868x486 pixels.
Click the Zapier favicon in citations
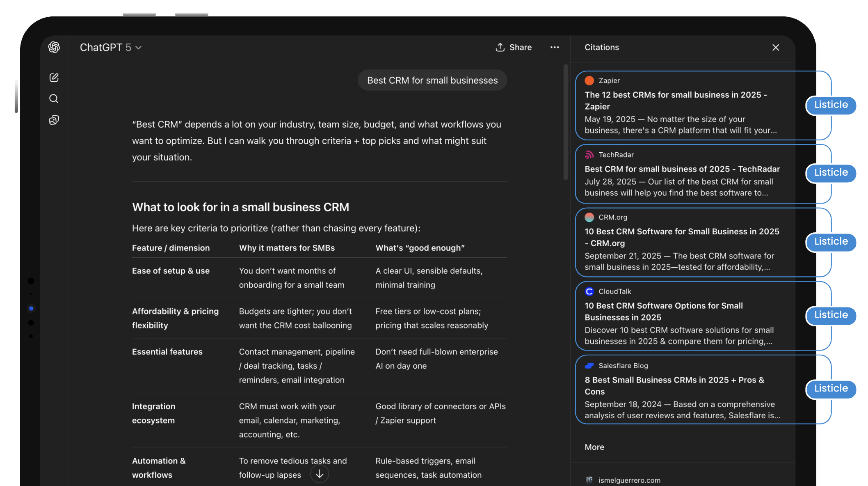click(589, 80)
